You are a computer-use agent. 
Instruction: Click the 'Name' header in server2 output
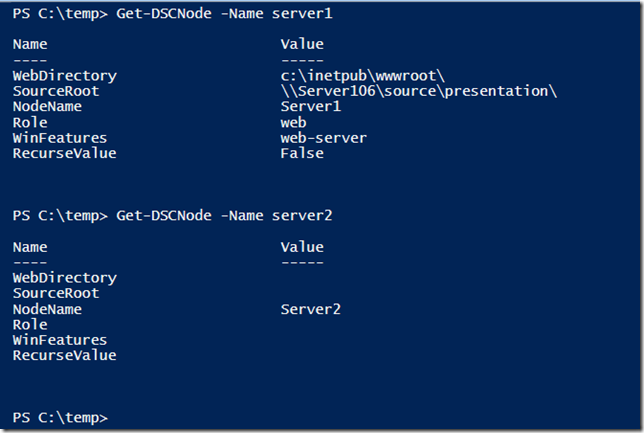30,246
